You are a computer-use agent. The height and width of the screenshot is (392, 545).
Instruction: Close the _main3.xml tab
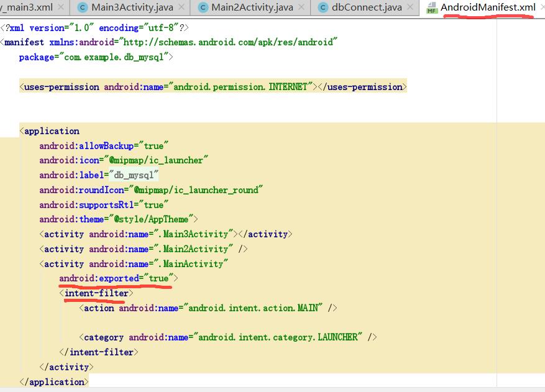click(61, 7)
